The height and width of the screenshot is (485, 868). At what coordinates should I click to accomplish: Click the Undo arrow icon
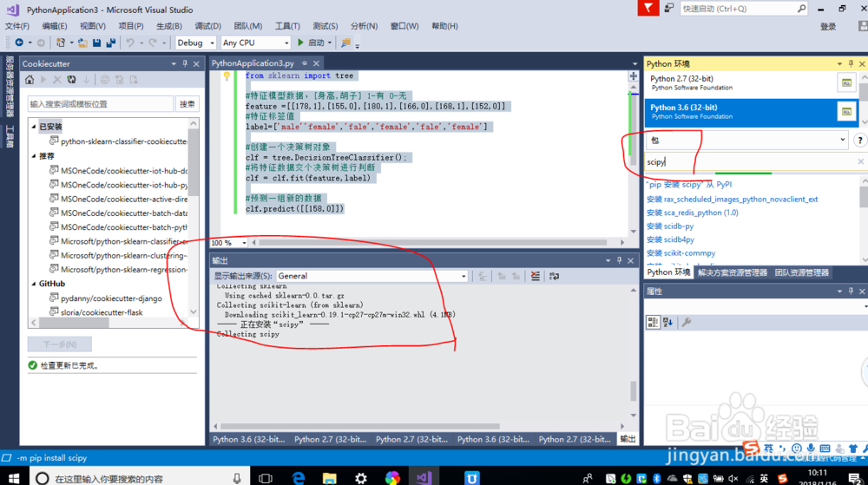pos(130,43)
